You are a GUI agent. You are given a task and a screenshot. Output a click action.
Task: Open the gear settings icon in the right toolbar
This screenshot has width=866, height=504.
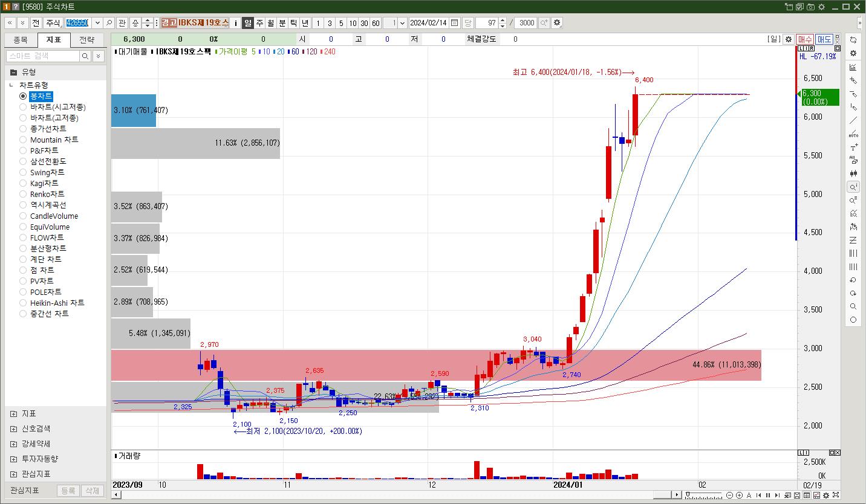(853, 53)
